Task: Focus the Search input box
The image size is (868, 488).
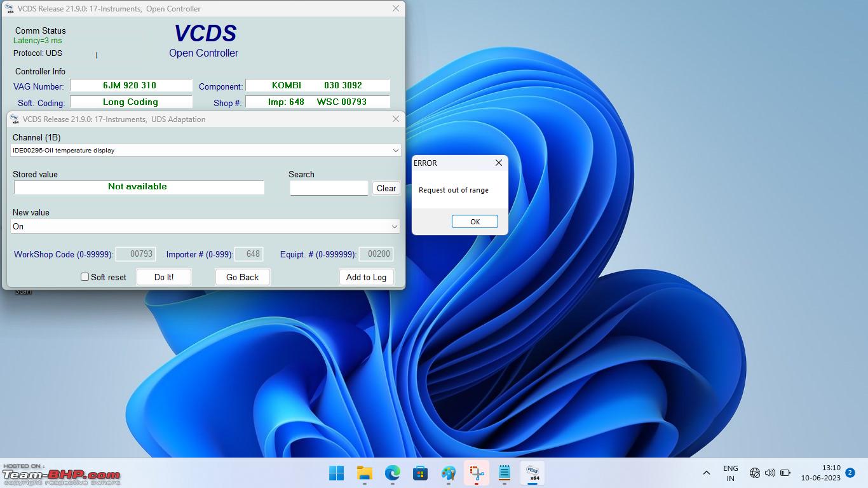Action: click(329, 188)
